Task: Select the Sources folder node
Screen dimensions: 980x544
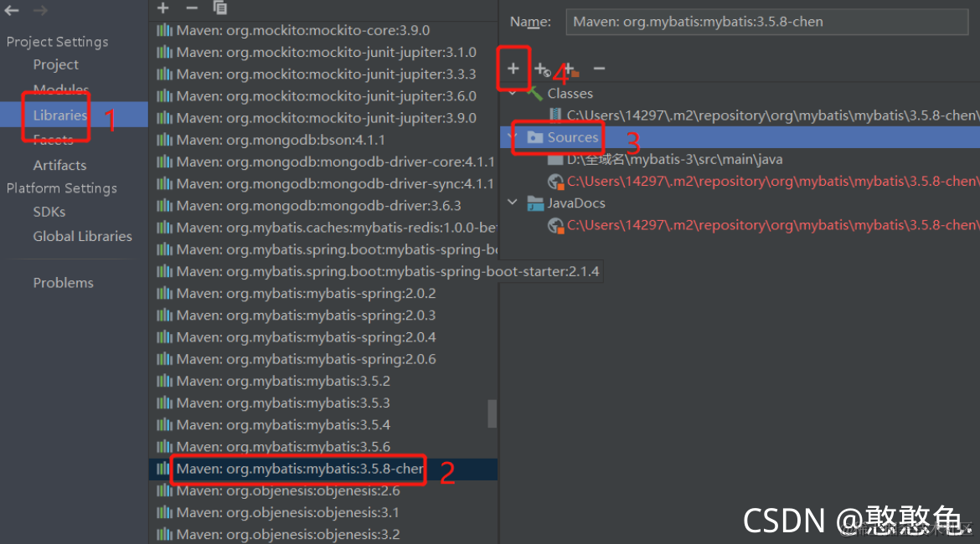Action: [572, 137]
